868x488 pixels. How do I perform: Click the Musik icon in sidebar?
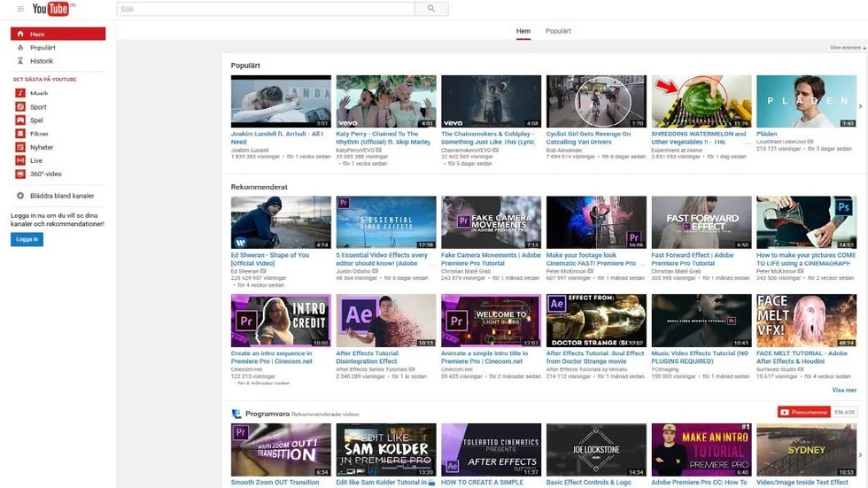(x=20, y=93)
